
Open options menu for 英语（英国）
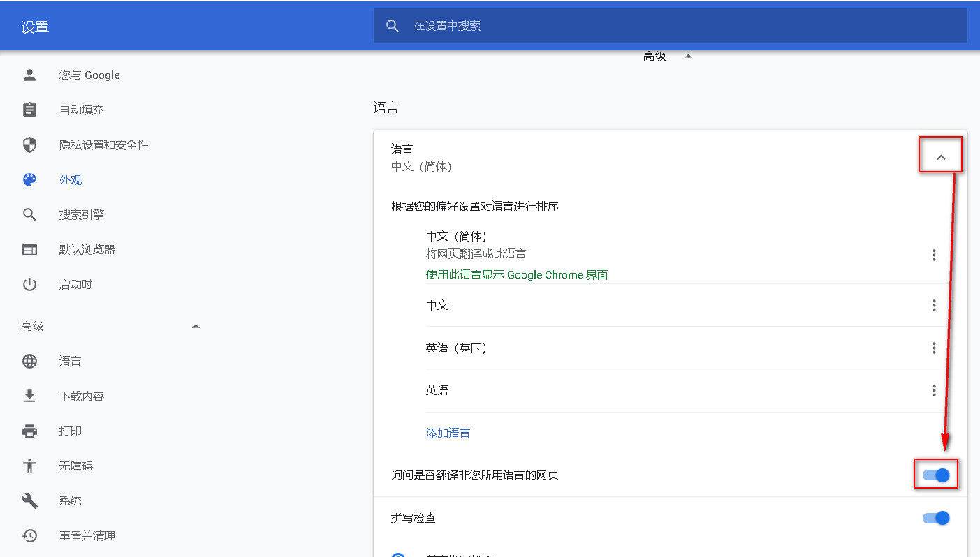(934, 348)
